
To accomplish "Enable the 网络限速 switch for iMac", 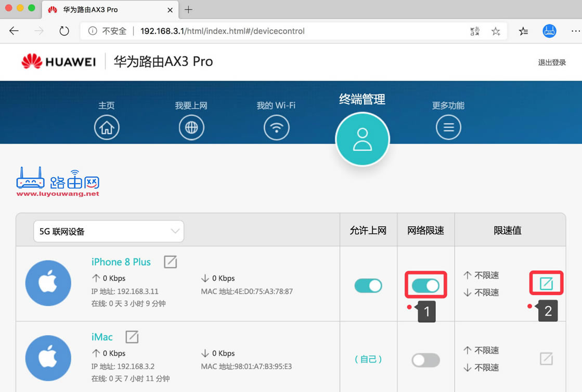I will tap(425, 359).
